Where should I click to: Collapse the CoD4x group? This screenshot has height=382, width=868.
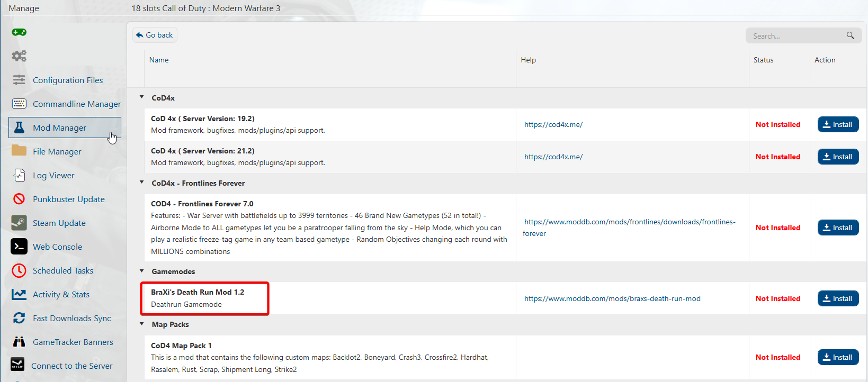(141, 97)
